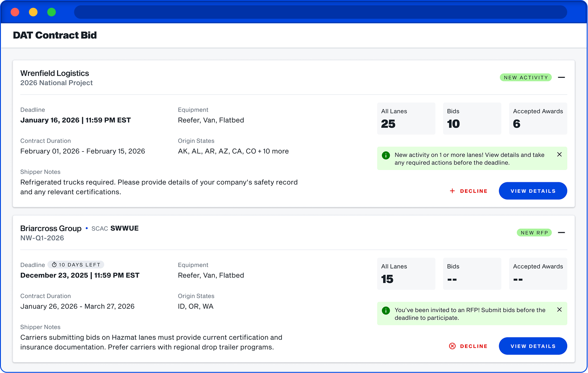Screen dimensions: 588x373
Task: Collapse the Wrenfield Logistics card
Action: pos(561,77)
